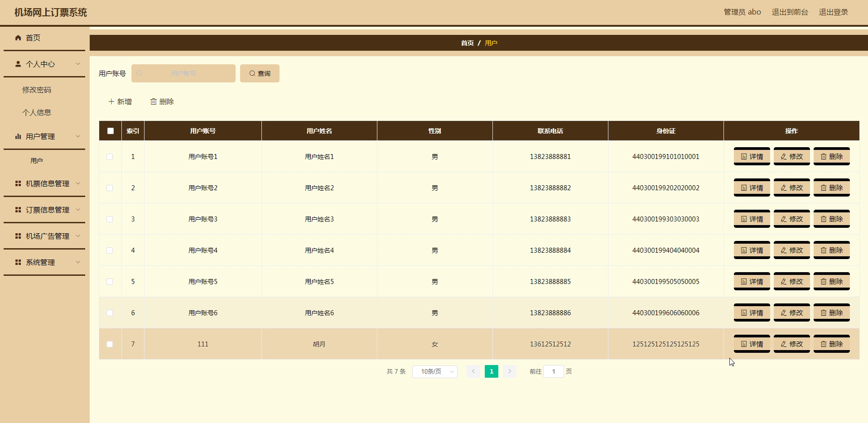
Task: Click the trash icon of toolbar 删除
Action: point(154,101)
